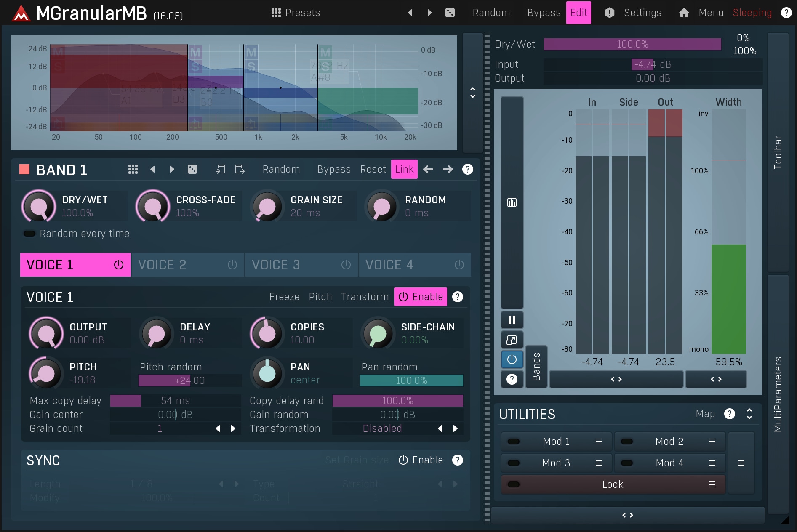Paste Band 1 settings icon
Image resolution: width=797 pixels, height=532 pixels.
pos(240,169)
